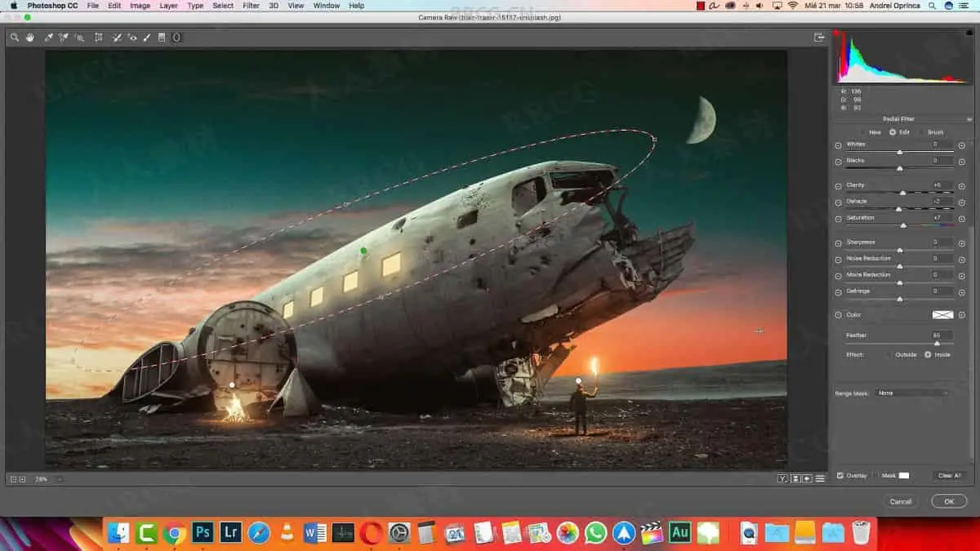Click the OK button
980x551 pixels.
(x=949, y=501)
